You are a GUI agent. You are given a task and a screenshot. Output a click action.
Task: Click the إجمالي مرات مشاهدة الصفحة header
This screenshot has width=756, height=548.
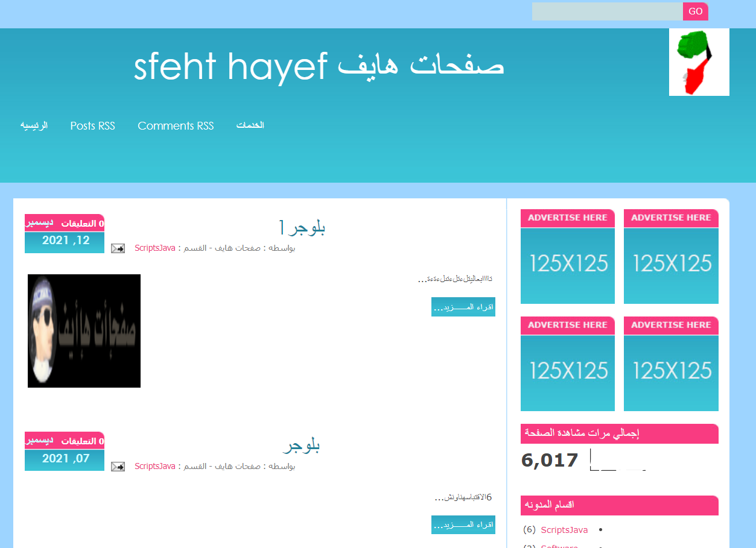[620, 433]
